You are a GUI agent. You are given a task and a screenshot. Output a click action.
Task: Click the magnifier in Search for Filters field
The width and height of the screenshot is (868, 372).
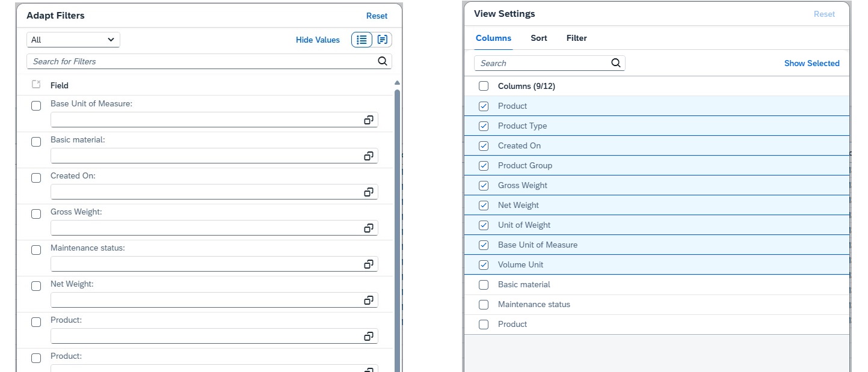[382, 61]
